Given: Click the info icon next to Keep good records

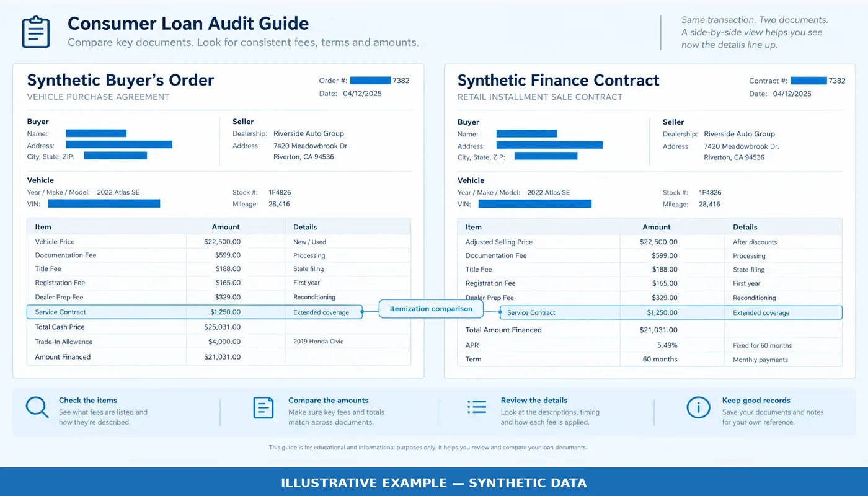Looking at the screenshot, I should coord(698,407).
